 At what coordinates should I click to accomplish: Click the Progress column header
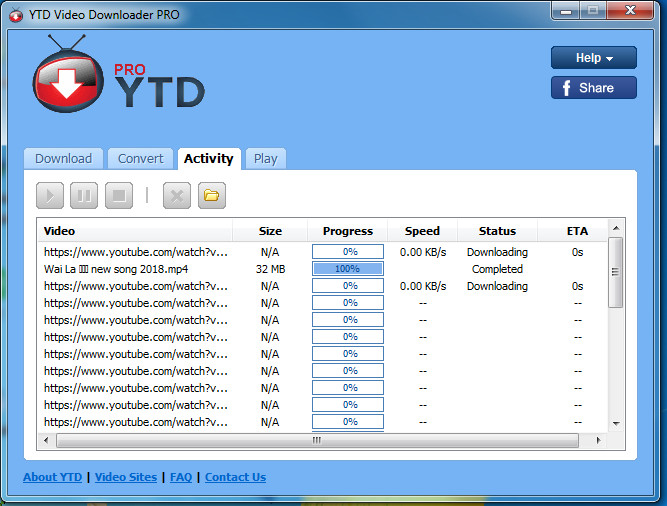click(x=348, y=231)
